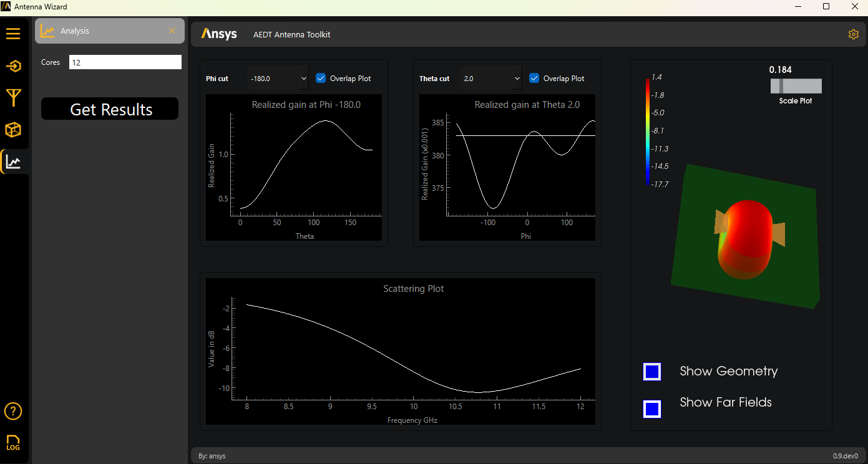Toggle Phi cut Overlap Plot checkbox
This screenshot has height=464, width=868.
point(321,78)
